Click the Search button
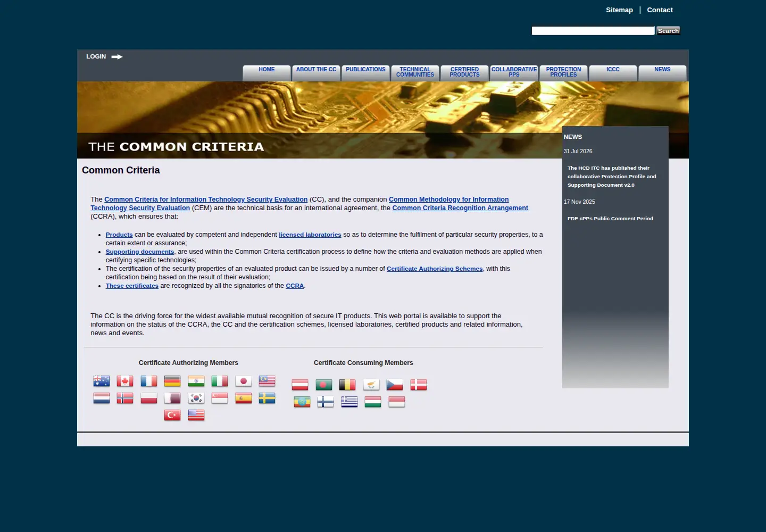The width and height of the screenshot is (766, 532). (668, 31)
